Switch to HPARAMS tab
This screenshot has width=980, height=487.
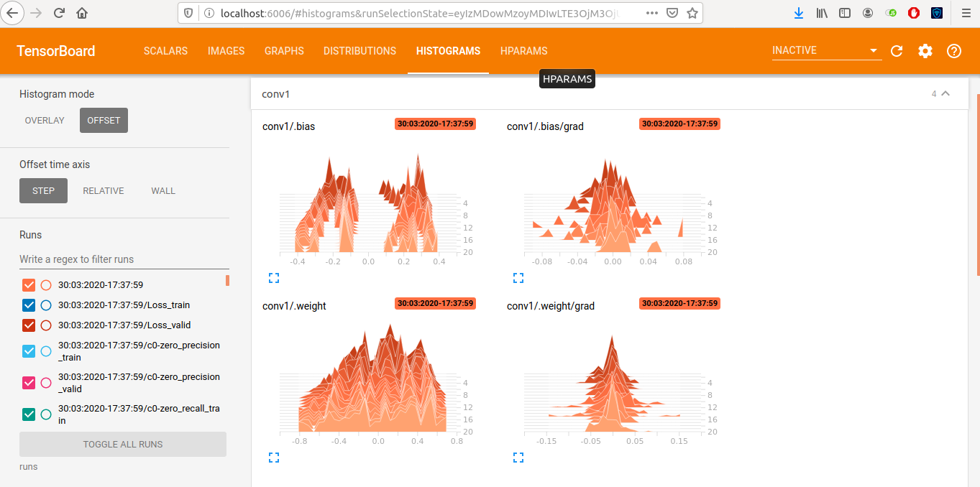524,51
